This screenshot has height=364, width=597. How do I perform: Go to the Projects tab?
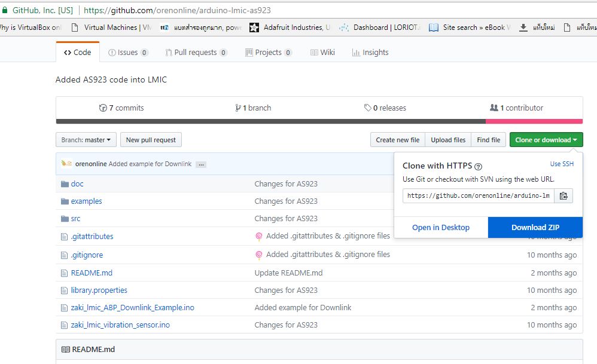tap(269, 53)
